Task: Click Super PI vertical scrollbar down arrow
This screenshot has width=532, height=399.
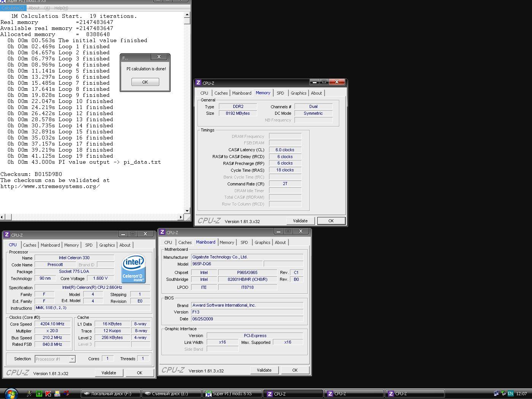Action: pyautogui.click(x=187, y=211)
